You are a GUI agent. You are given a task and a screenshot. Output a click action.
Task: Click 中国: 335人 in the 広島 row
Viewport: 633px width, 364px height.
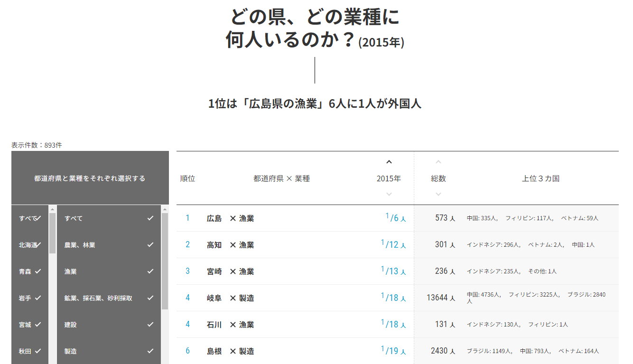click(482, 218)
